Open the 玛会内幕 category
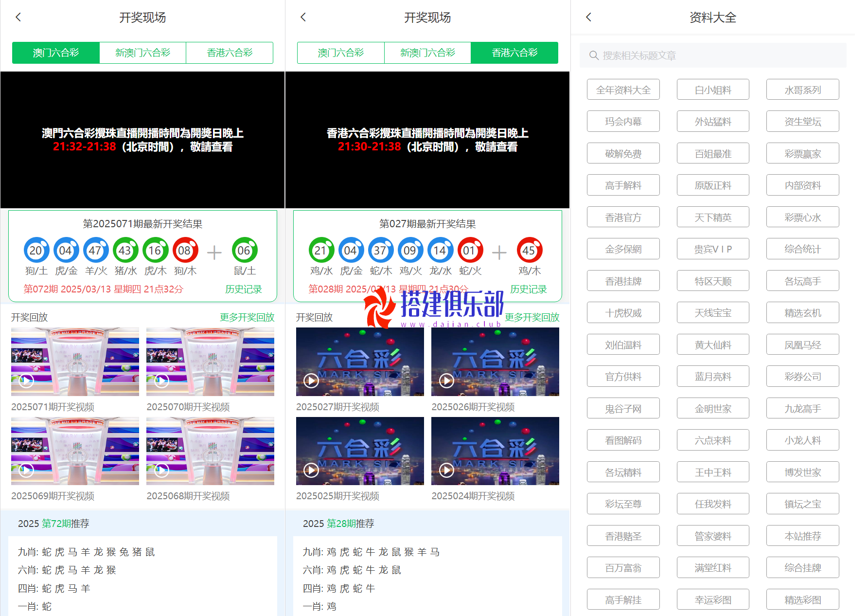This screenshot has width=868, height=616. (x=623, y=121)
